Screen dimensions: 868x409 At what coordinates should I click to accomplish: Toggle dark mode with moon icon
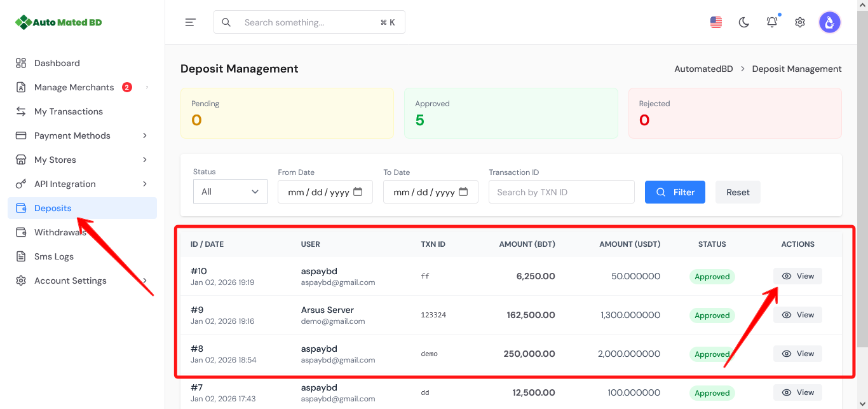click(x=744, y=22)
